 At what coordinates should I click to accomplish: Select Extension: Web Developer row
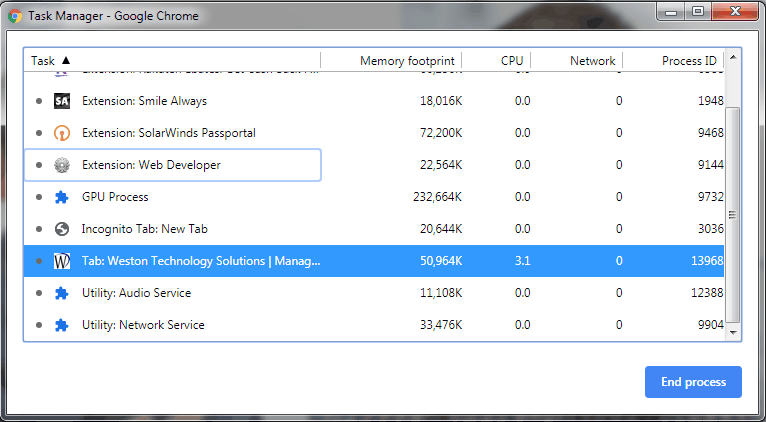(374, 165)
